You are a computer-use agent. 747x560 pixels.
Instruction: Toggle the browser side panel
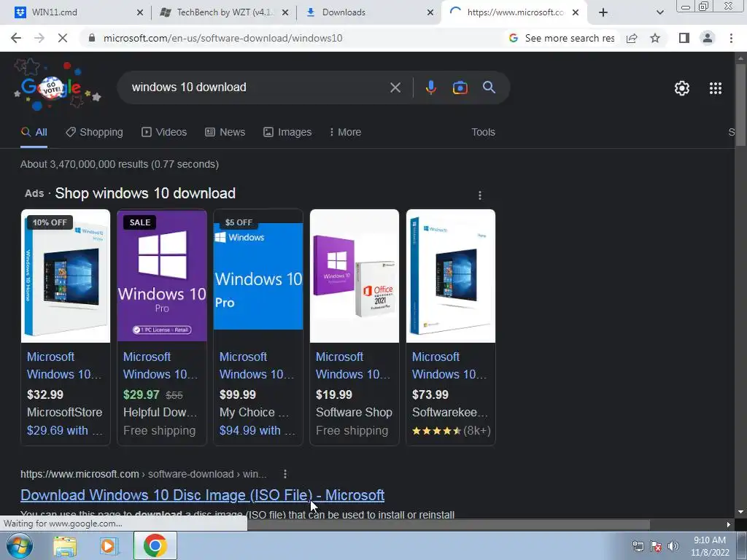coord(684,38)
